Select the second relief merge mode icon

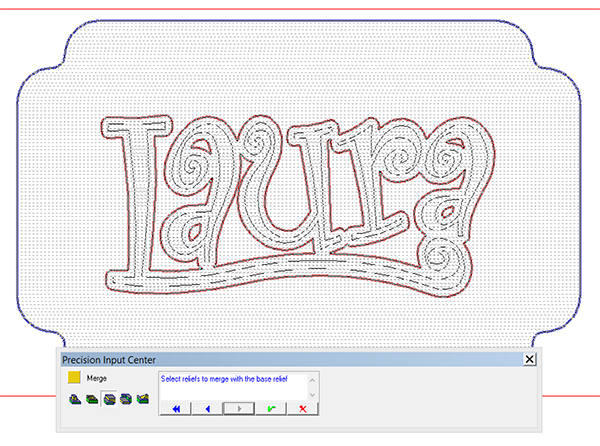tap(92, 399)
